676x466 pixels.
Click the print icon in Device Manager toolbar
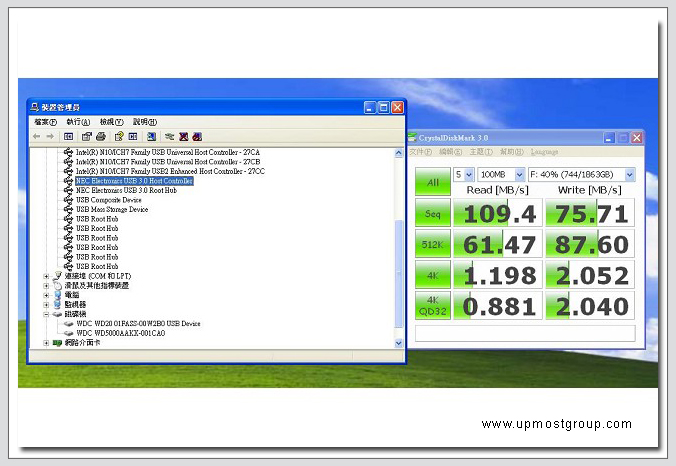[x=101, y=136]
